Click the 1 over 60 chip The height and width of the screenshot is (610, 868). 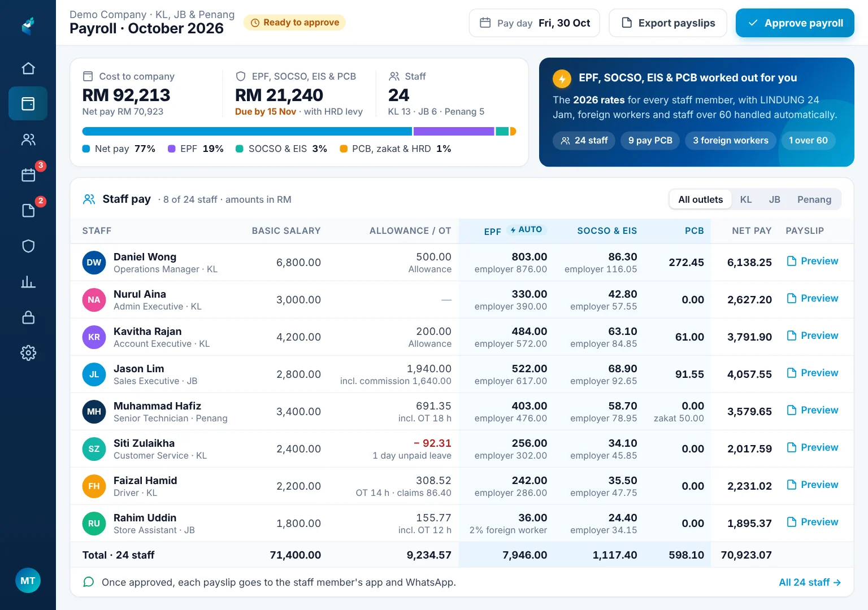pos(808,141)
